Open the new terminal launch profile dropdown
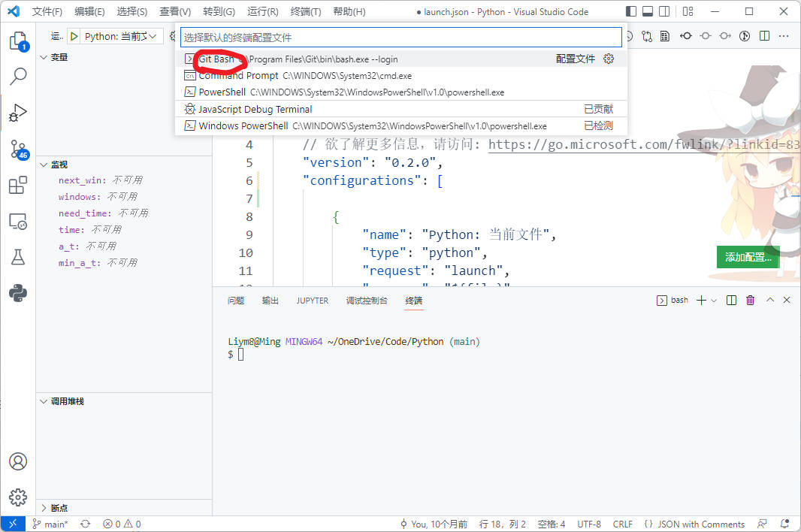This screenshot has width=801, height=532. coord(714,301)
